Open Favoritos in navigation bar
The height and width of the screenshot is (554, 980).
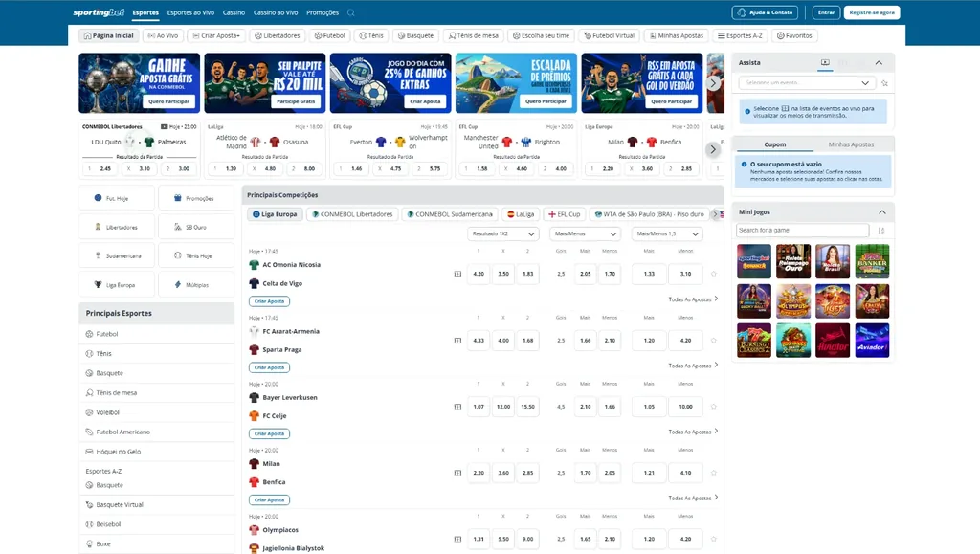click(x=794, y=35)
